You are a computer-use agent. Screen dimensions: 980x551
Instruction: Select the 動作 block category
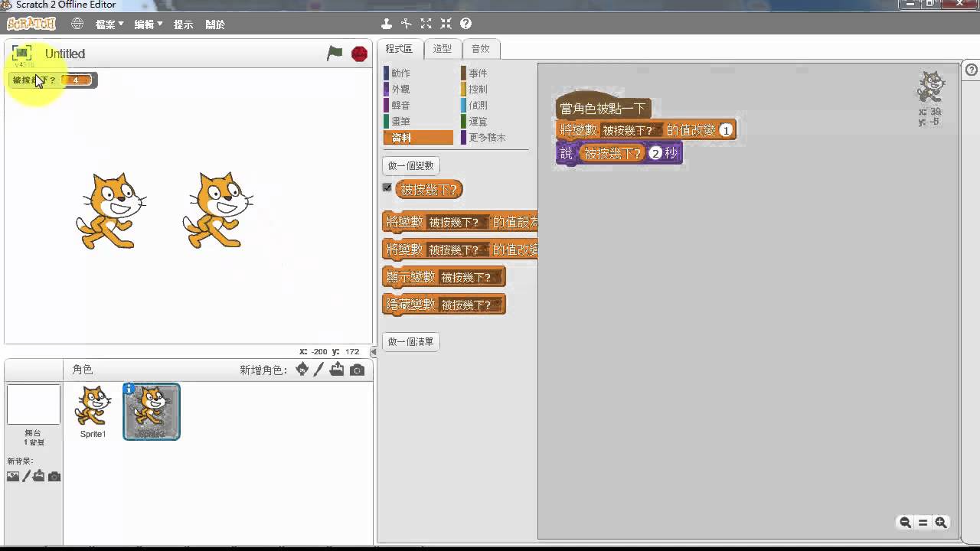coord(418,73)
